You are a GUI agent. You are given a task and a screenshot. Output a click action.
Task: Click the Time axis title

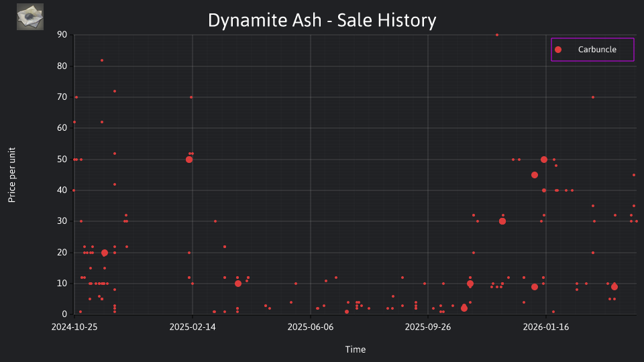(356, 349)
